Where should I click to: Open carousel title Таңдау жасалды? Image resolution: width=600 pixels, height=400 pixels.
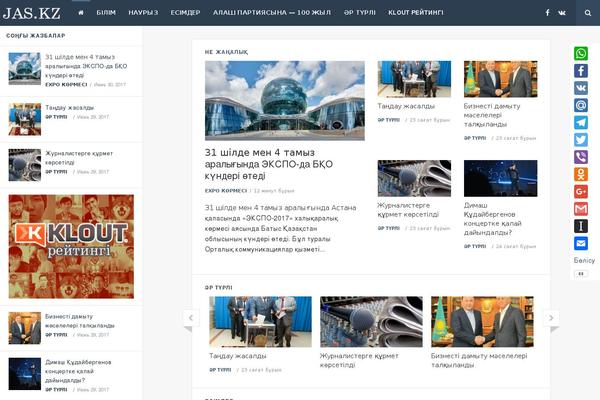coord(238,356)
